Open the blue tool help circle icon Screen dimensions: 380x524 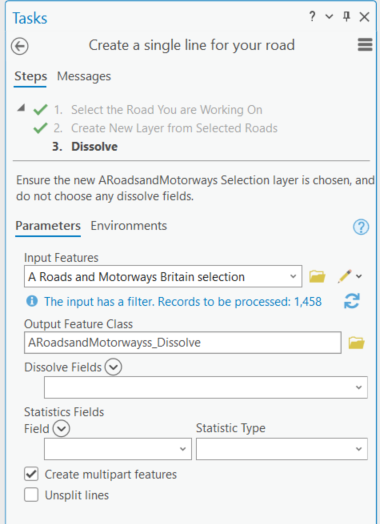tap(361, 227)
